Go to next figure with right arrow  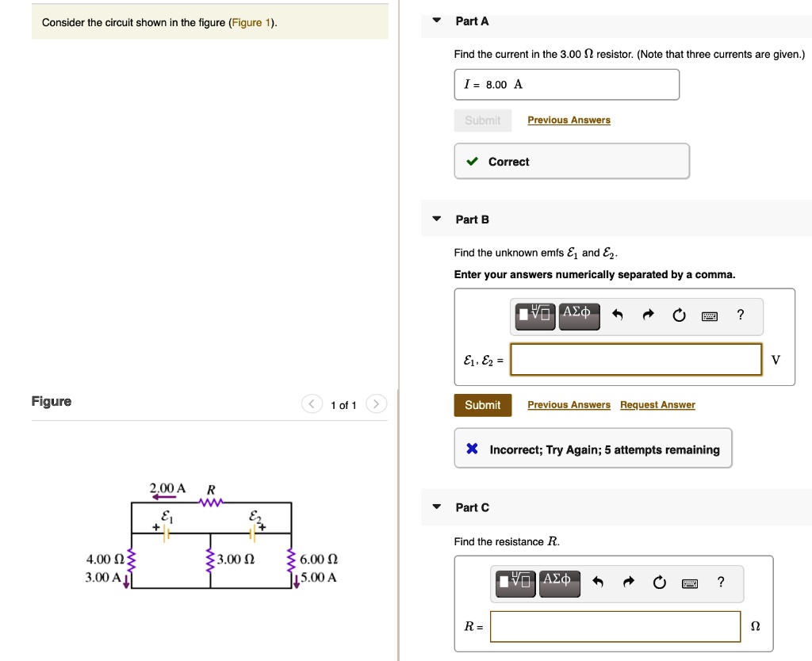click(376, 403)
